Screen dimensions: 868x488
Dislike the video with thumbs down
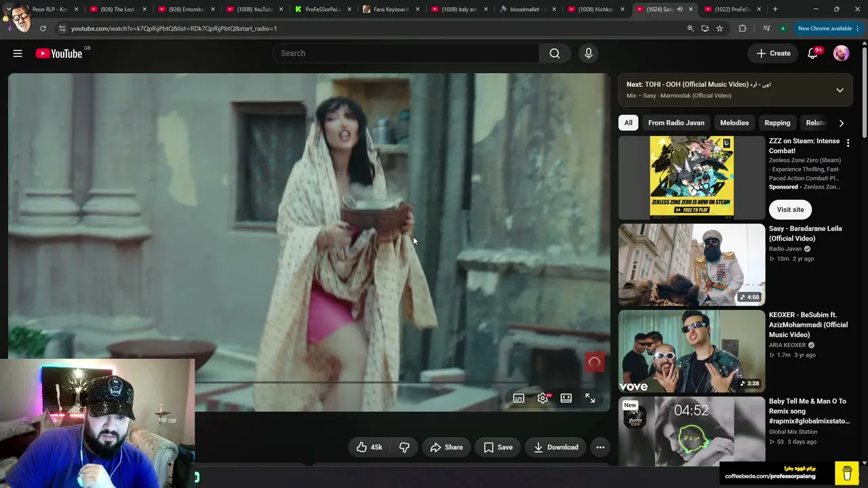pyautogui.click(x=404, y=447)
